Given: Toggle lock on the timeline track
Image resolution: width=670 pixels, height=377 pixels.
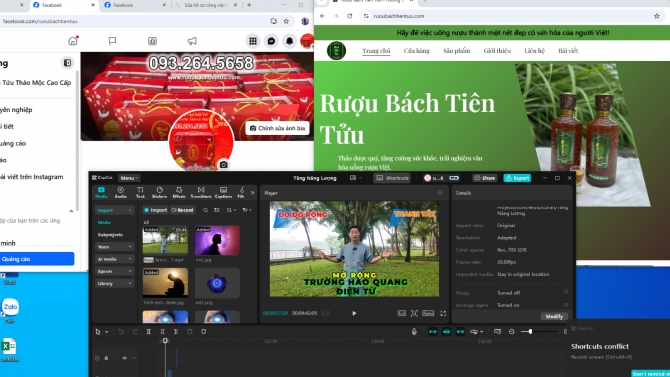Looking at the screenshot, I should (106, 358).
